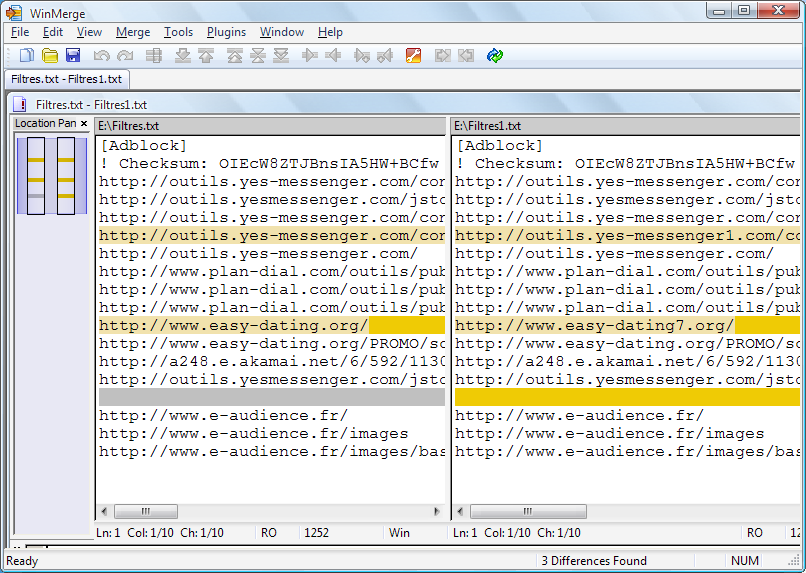The image size is (806, 573).
Task: Click the NUM status bar indicator
Action: [x=744, y=561]
